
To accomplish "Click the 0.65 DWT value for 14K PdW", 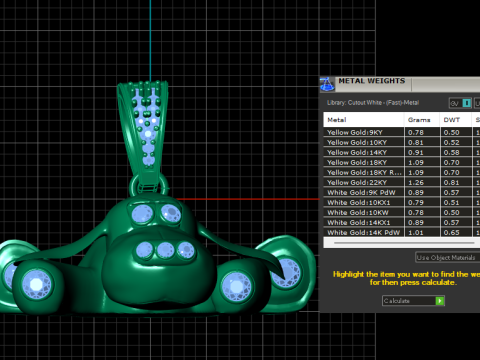I will click(x=451, y=232).
